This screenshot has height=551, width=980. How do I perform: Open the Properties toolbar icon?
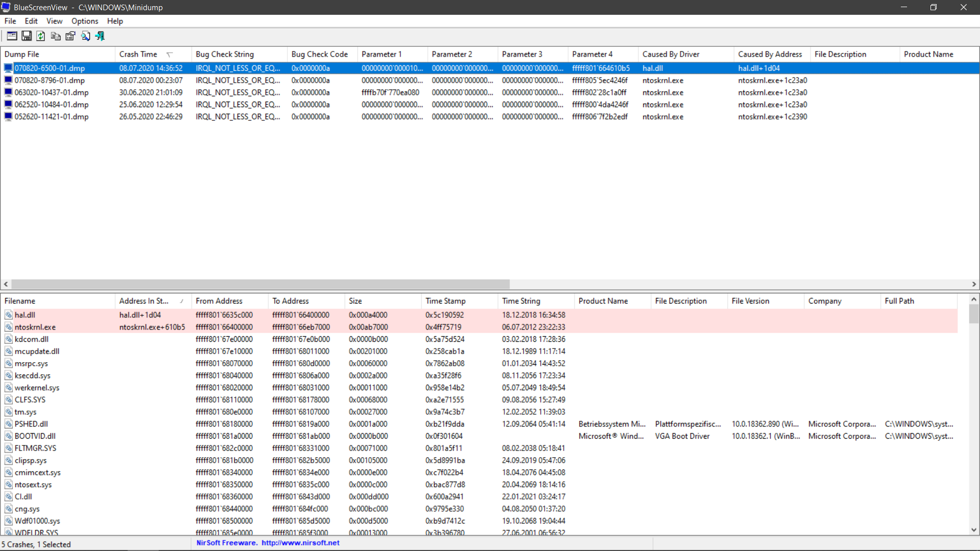[x=70, y=36]
